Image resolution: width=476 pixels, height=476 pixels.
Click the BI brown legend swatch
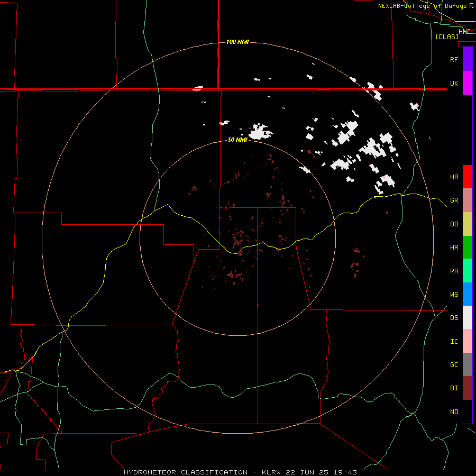[x=467, y=388]
